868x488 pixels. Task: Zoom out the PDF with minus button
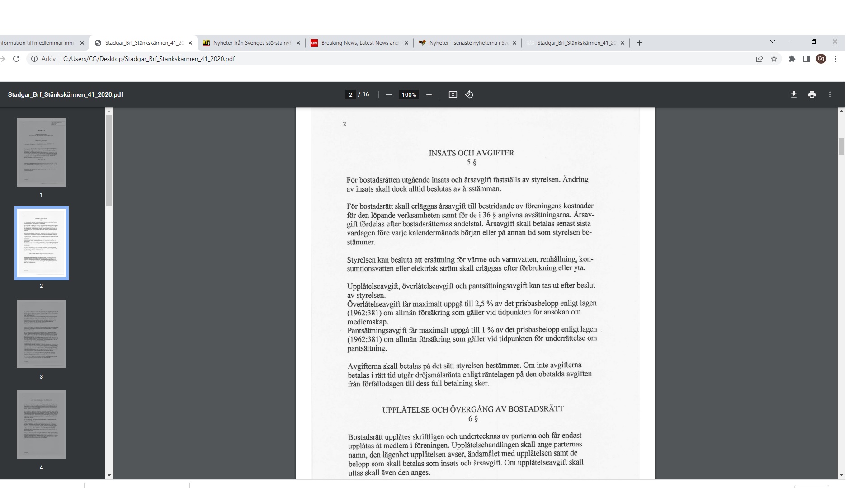coord(388,94)
